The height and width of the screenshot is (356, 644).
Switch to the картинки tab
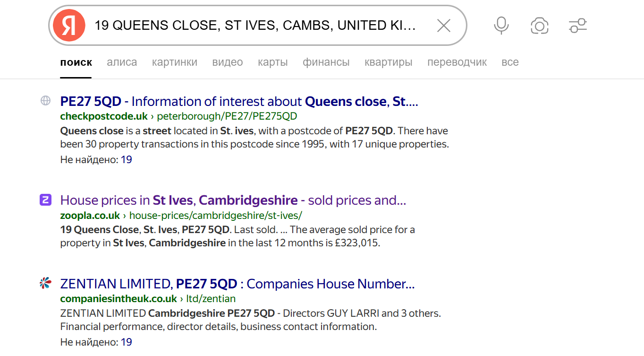(175, 62)
